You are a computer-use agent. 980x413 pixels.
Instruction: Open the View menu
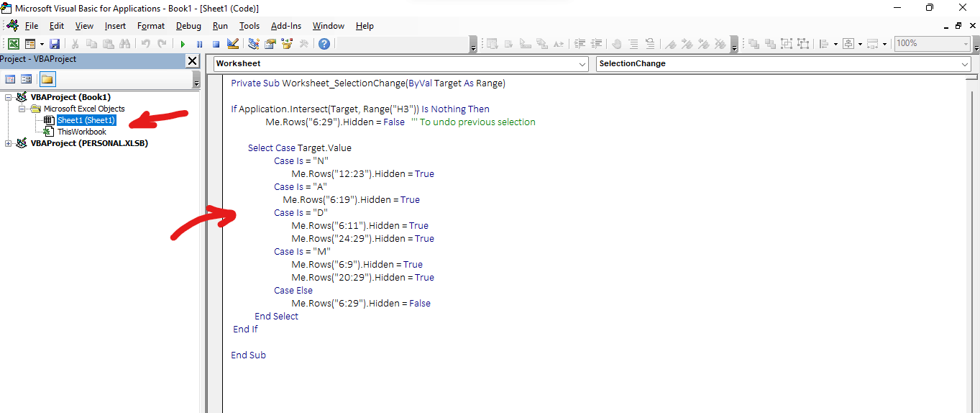click(x=84, y=26)
